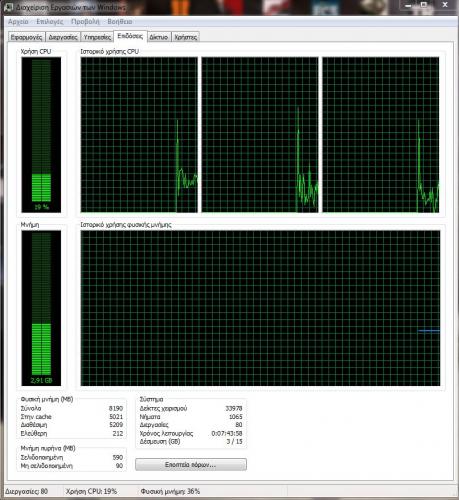Screen dimensions: 459x500
Task: Open the Βοήθεια menu
Action: tap(120, 22)
